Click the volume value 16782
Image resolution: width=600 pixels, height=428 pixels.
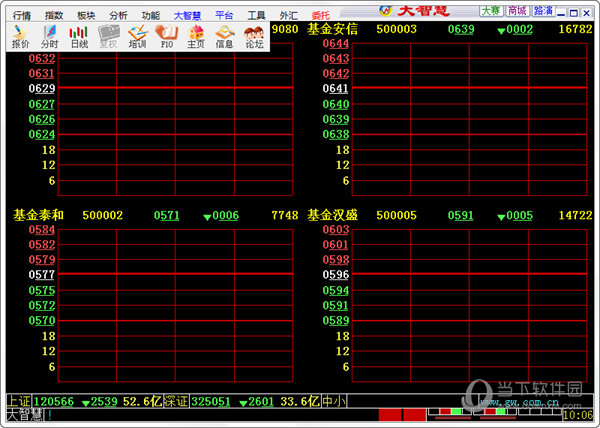pos(576,29)
